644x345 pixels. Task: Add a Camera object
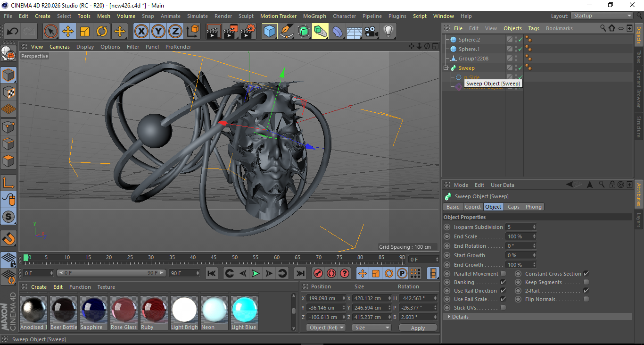click(372, 32)
